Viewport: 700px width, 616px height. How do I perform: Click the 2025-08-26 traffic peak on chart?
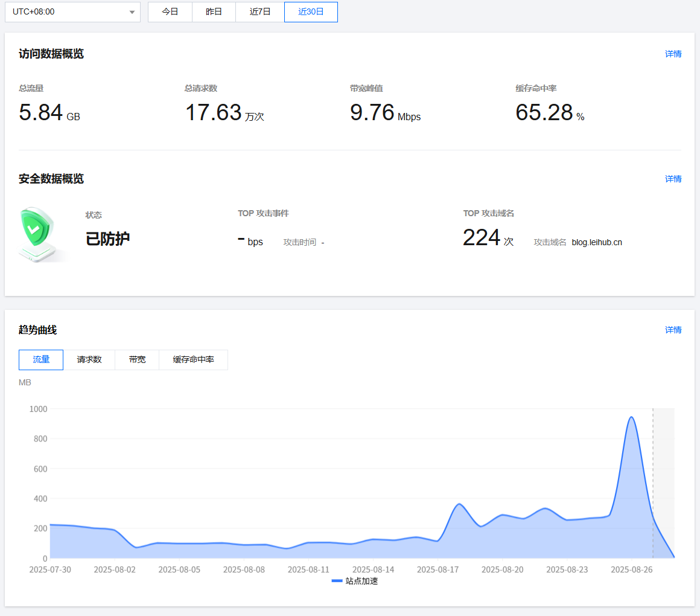[631, 417]
